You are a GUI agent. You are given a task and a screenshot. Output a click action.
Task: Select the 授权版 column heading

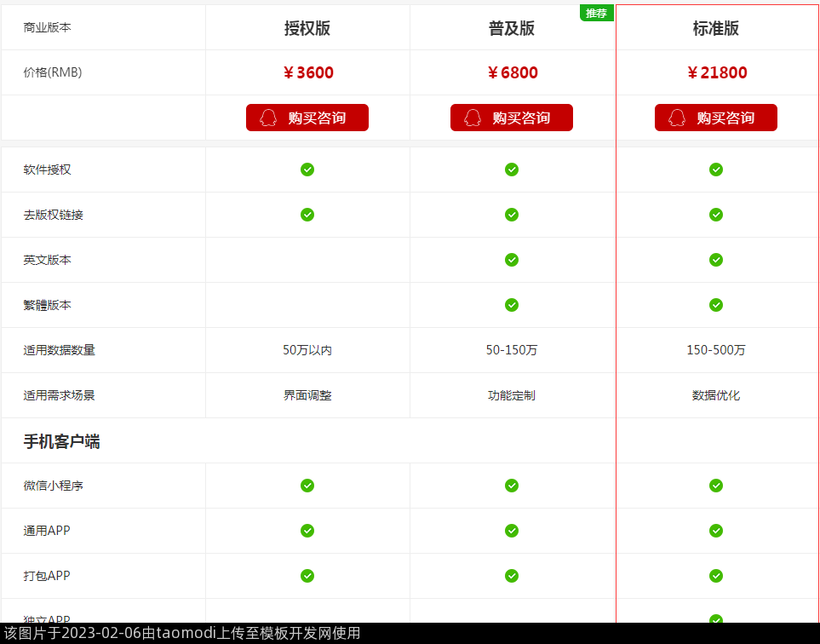[307, 28]
